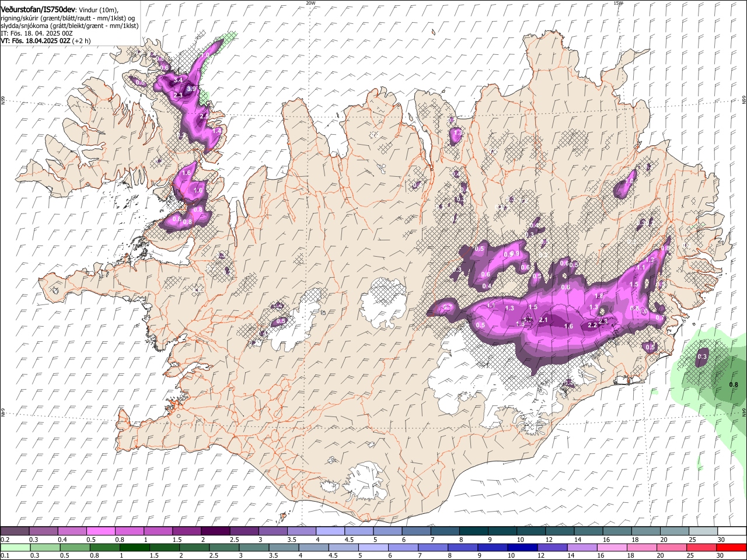Click the 0.1 label in bottom legend row
The width and height of the screenshot is (747, 560).
click(x=5, y=556)
